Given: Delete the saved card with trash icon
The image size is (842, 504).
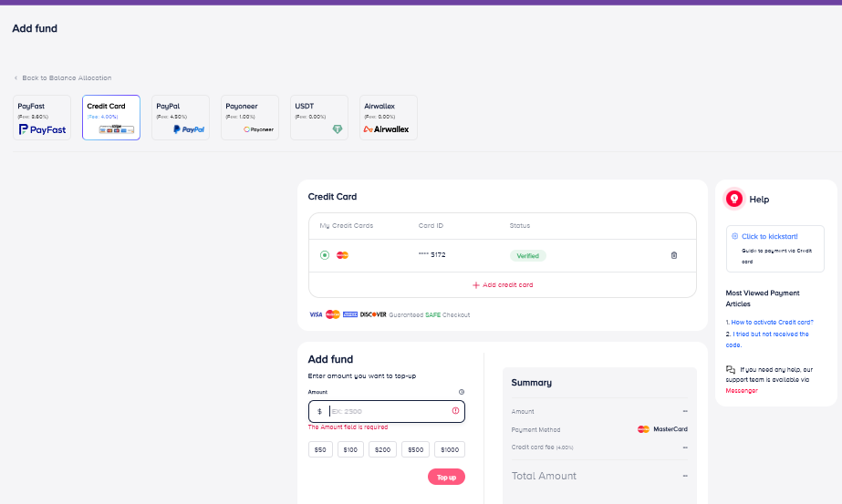Looking at the screenshot, I should tap(674, 255).
